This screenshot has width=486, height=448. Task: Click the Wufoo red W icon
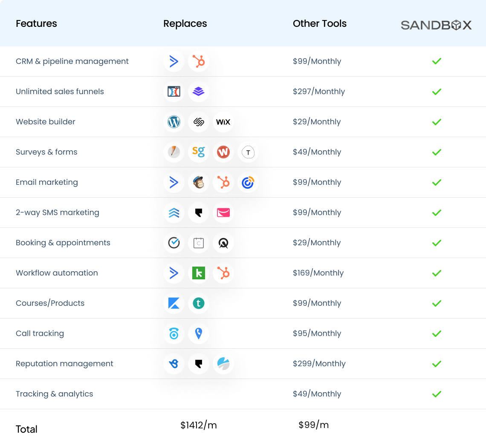tap(223, 152)
